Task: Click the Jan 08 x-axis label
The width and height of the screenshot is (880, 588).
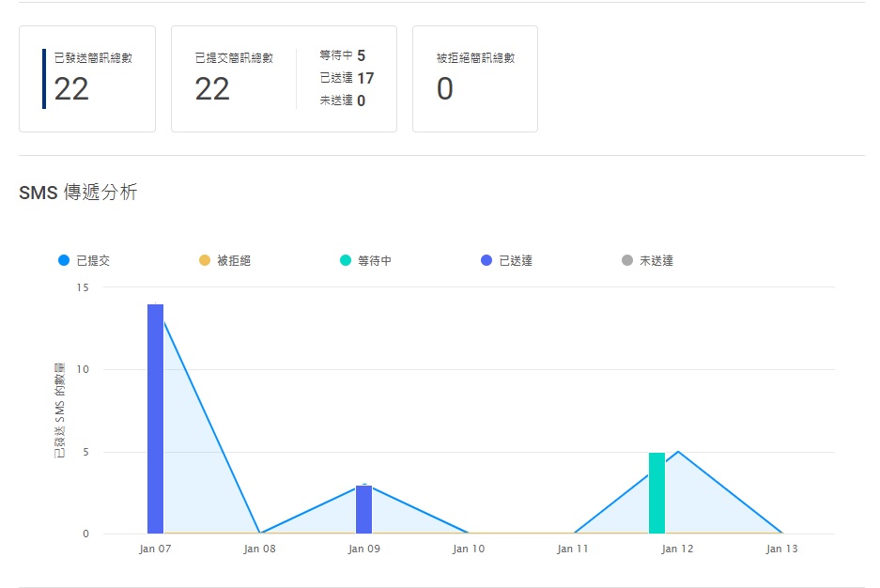Action: coord(259,549)
